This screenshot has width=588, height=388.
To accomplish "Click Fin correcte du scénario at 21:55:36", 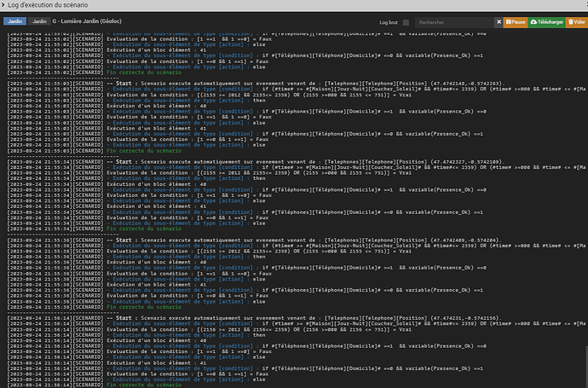I will coord(144,307).
